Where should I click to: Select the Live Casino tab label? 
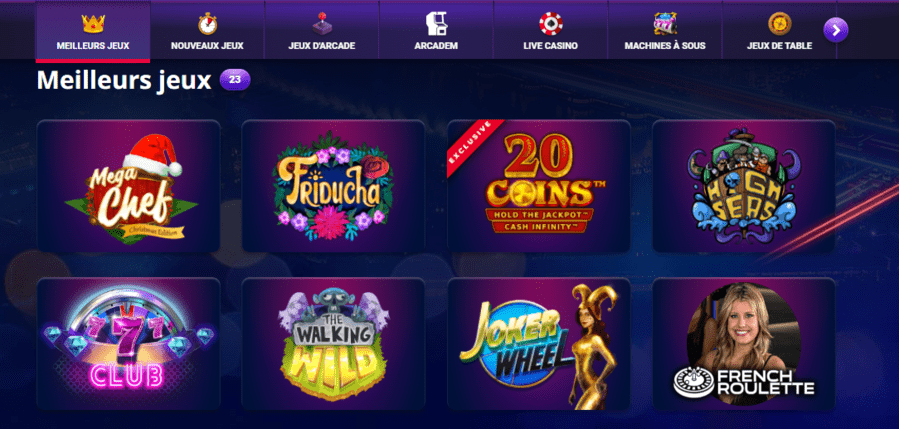click(x=550, y=46)
